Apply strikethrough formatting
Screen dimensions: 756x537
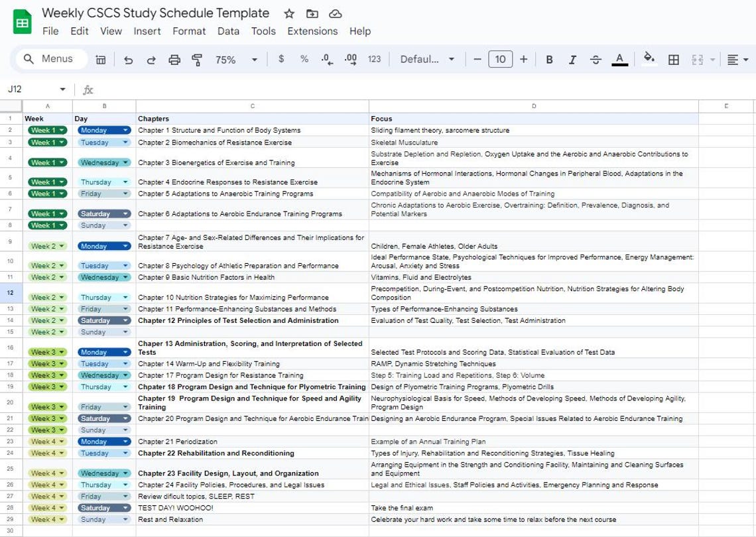[595, 59]
